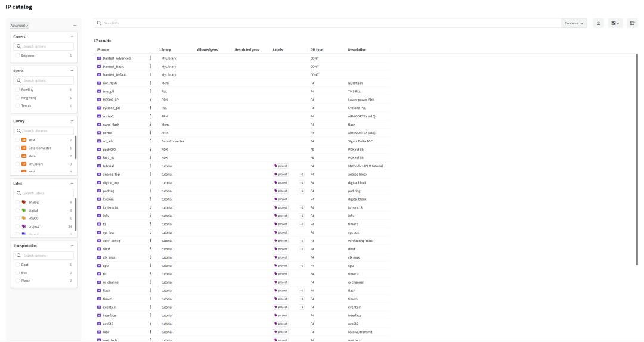Open the manage columns icon at far right
This screenshot has height=342, width=644.
[632, 23]
